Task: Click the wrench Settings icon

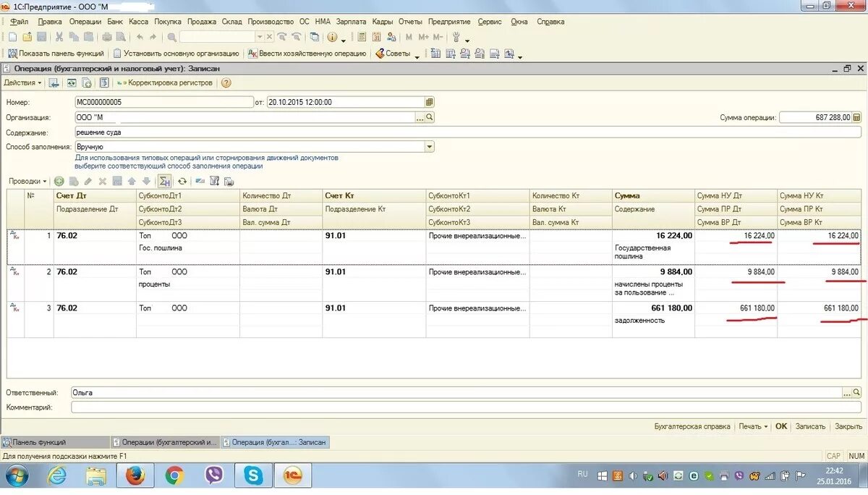Action: click(456, 37)
